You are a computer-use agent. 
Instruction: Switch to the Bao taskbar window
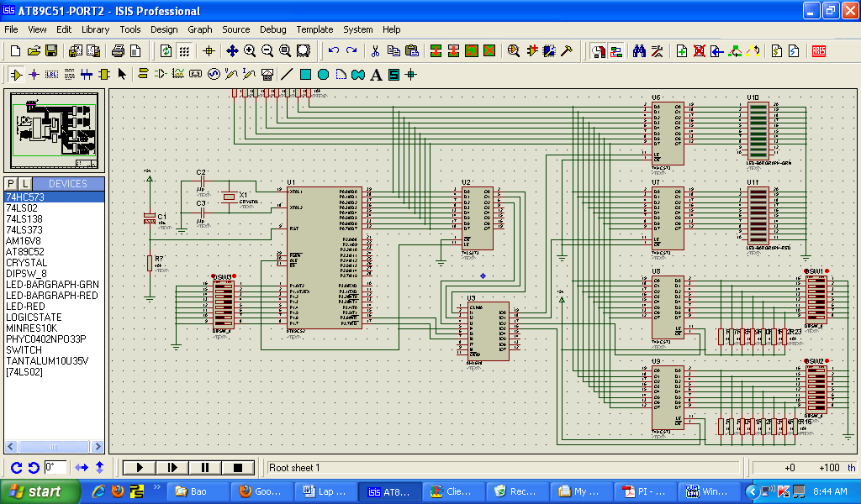pos(198,491)
